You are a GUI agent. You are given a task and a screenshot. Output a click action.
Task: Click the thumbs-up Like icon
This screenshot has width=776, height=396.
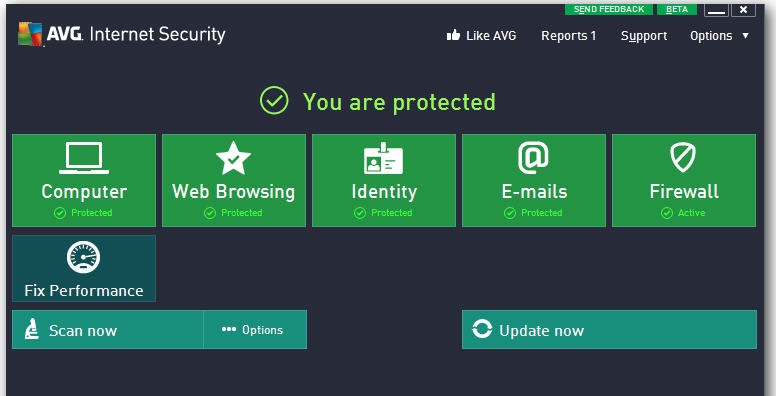(x=453, y=35)
